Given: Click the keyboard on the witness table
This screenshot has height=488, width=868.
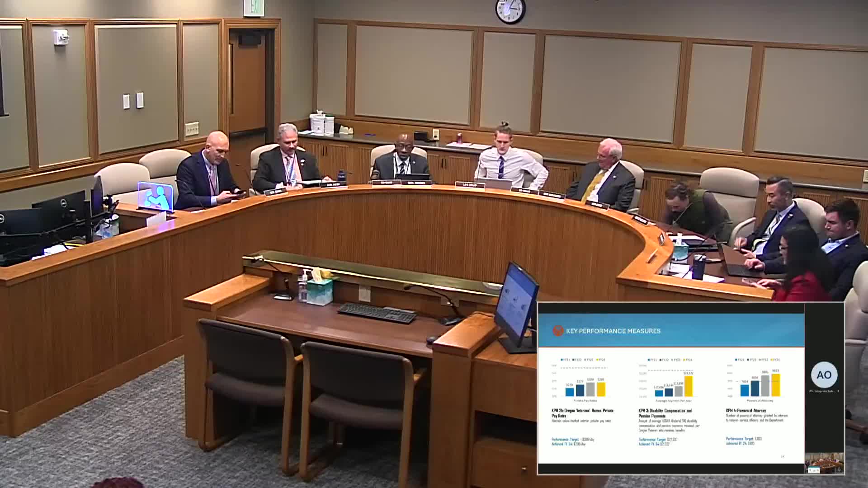Looking at the screenshot, I should click(x=377, y=312).
